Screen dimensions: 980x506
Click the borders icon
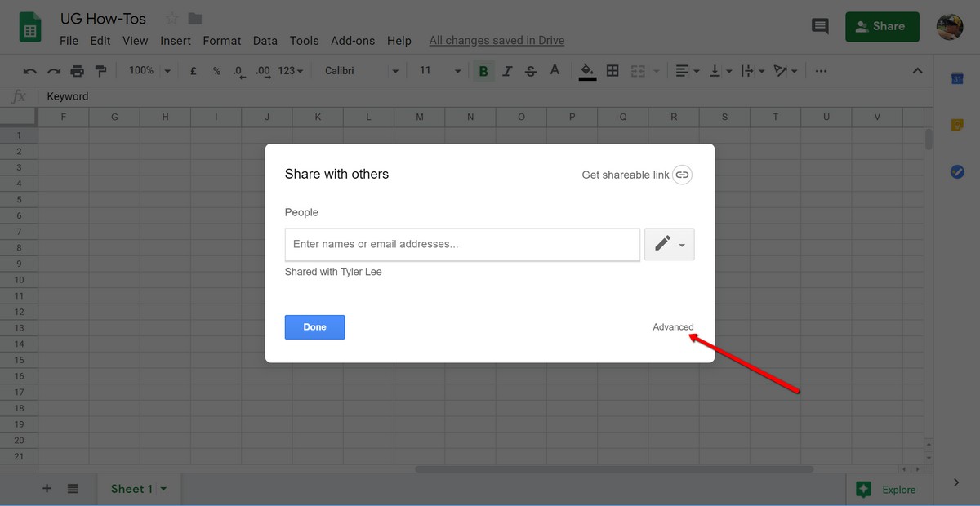(x=612, y=70)
